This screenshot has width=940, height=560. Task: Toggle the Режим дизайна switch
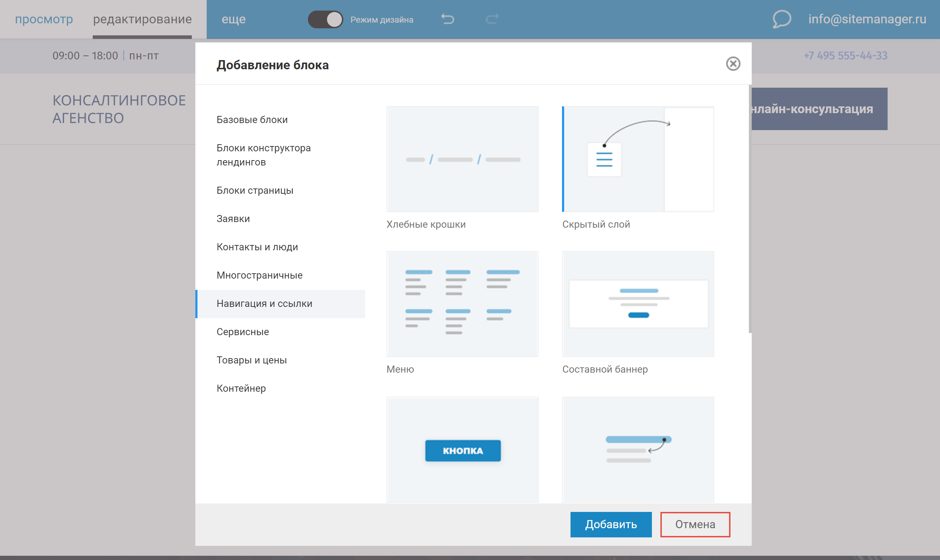[325, 19]
